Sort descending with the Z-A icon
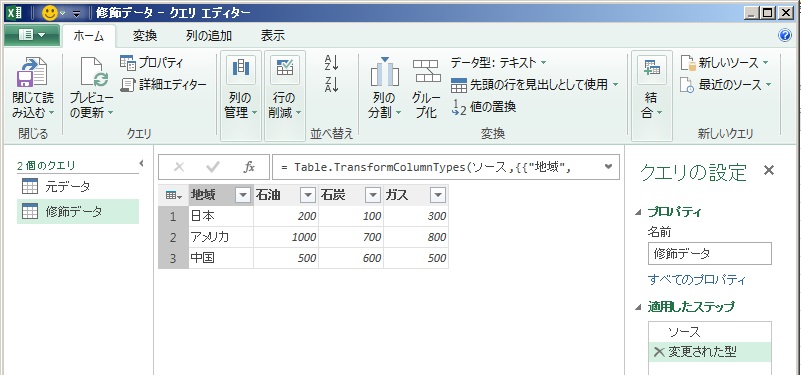The image size is (801, 375). point(332,84)
